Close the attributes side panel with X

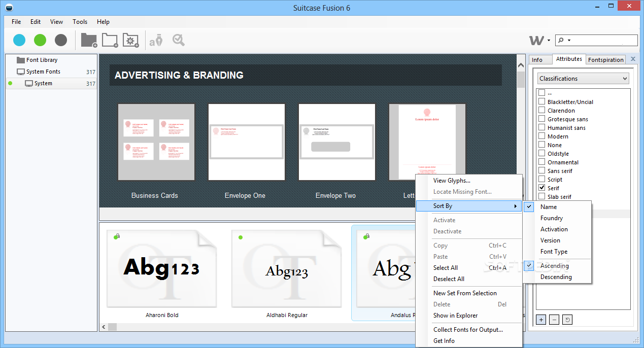pos(633,59)
